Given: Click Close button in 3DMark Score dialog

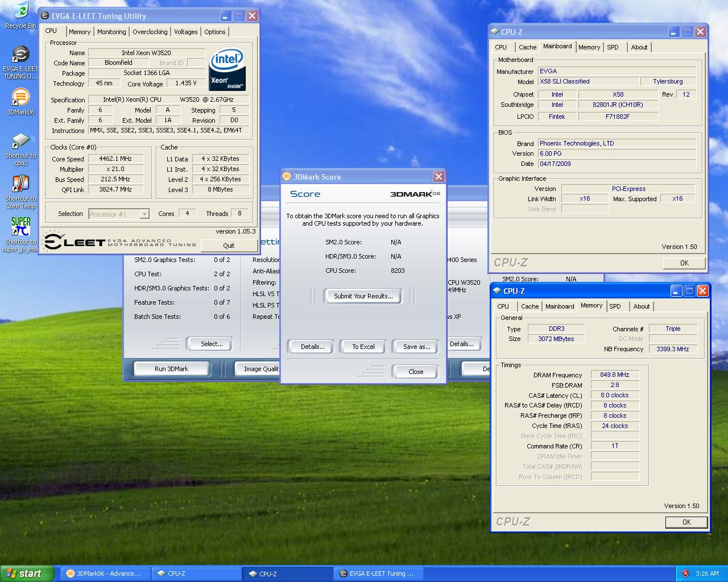Looking at the screenshot, I should (x=416, y=372).
